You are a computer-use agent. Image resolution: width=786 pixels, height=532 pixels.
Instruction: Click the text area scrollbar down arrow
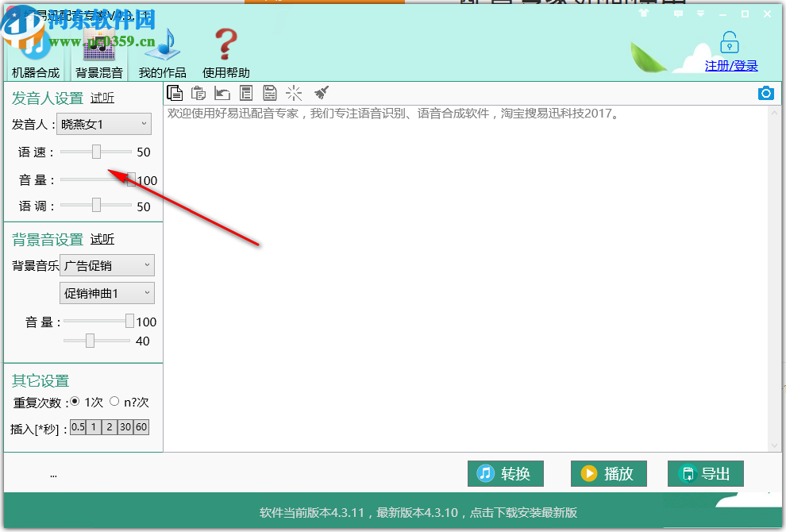[x=774, y=445]
